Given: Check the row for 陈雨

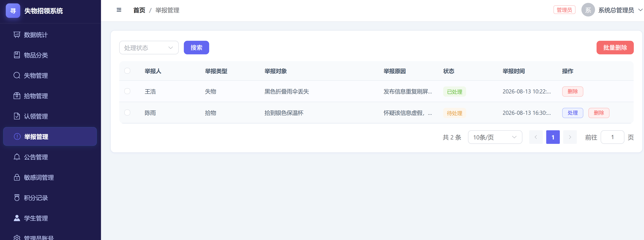Looking at the screenshot, I should [127, 113].
